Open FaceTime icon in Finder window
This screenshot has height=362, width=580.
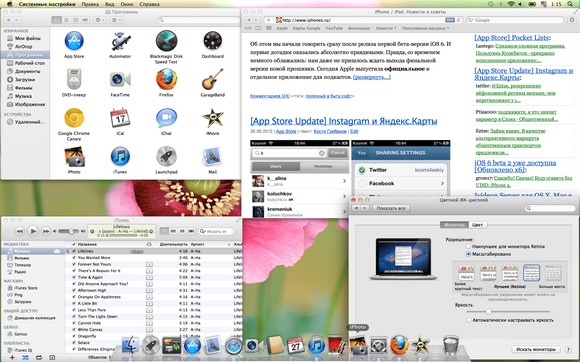[120, 79]
